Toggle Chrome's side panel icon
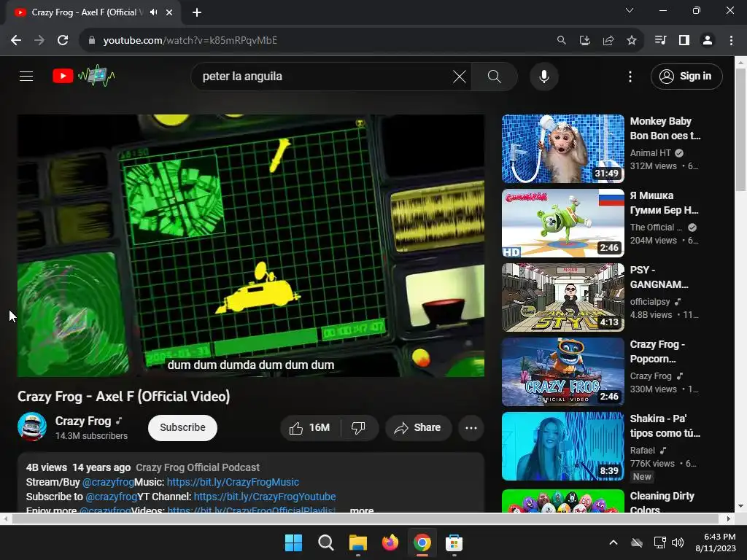Screen dimensions: 747x560 click(684, 41)
